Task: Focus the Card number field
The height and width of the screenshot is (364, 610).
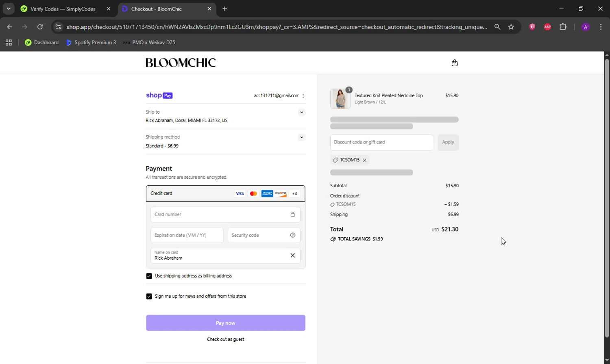Action: [x=225, y=214]
